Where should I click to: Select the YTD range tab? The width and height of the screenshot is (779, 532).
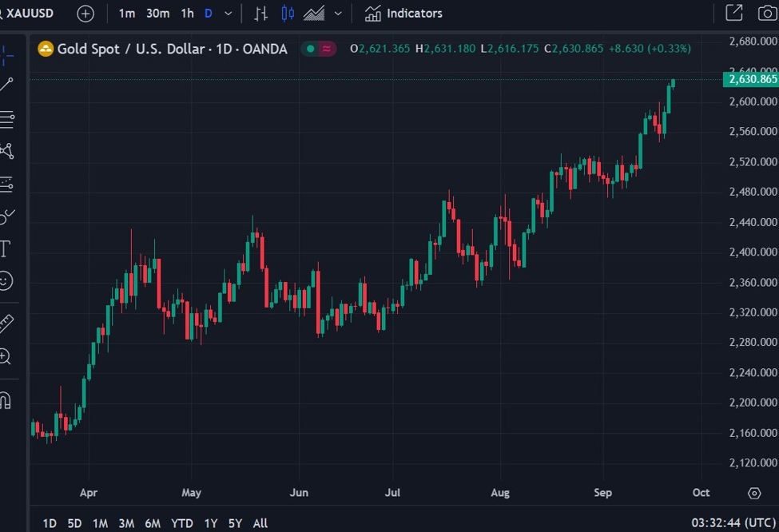181,523
